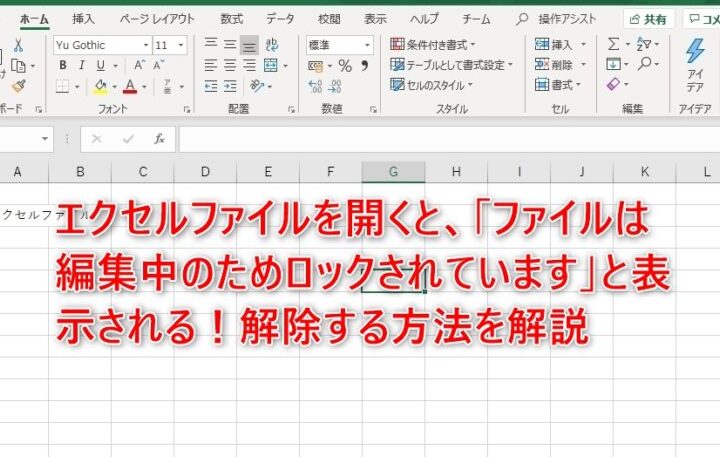Select column H header
Screen dimensions: 720x457
point(456,172)
